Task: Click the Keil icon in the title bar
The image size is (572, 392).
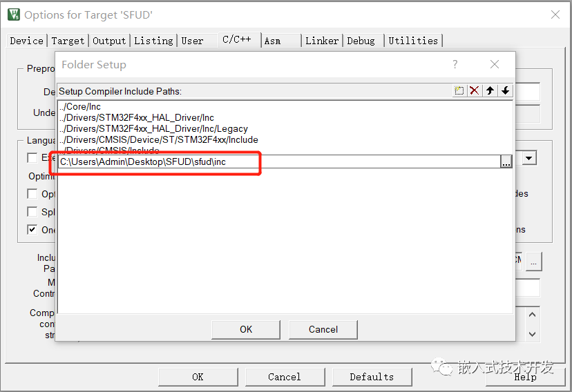Action: [14, 15]
